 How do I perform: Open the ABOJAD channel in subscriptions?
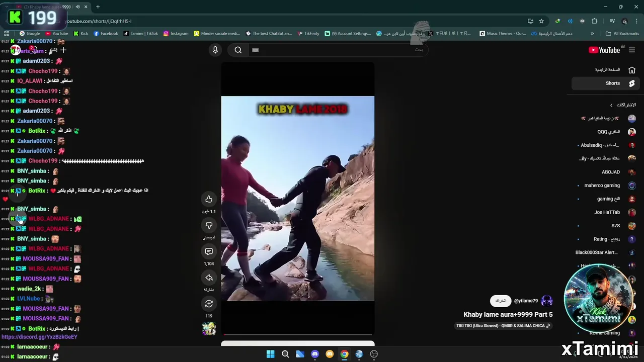(607, 172)
